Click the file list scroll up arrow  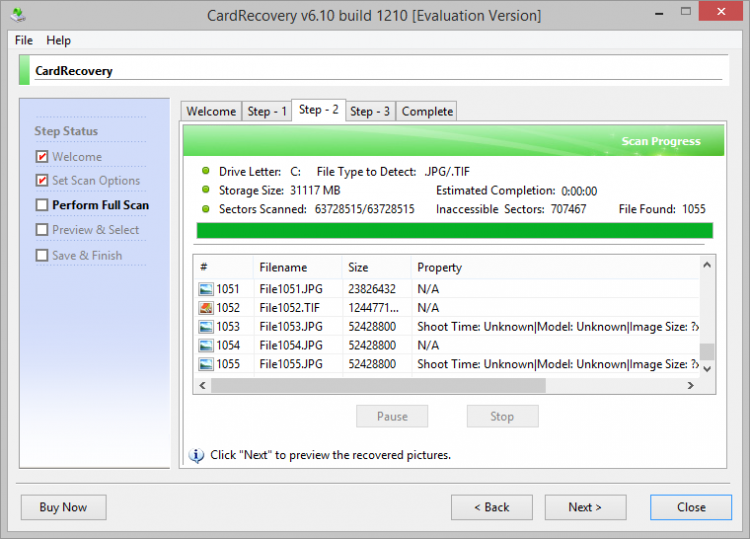pyautogui.click(x=707, y=264)
